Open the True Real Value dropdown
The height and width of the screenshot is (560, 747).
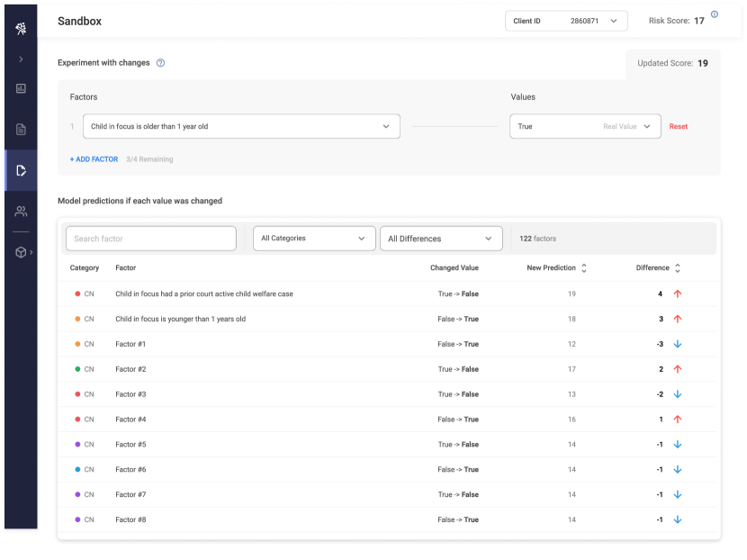coord(585,126)
